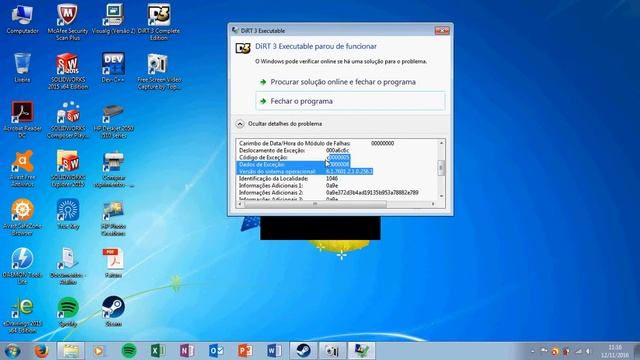Close the DiRT 3 Executable dialog

pyautogui.click(x=442, y=31)
